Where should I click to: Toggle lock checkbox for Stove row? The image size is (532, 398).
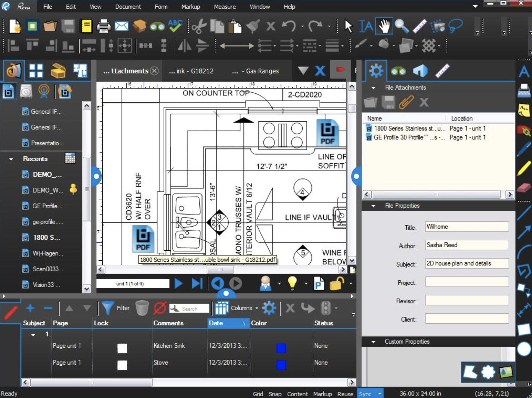[x=122, y=365]
